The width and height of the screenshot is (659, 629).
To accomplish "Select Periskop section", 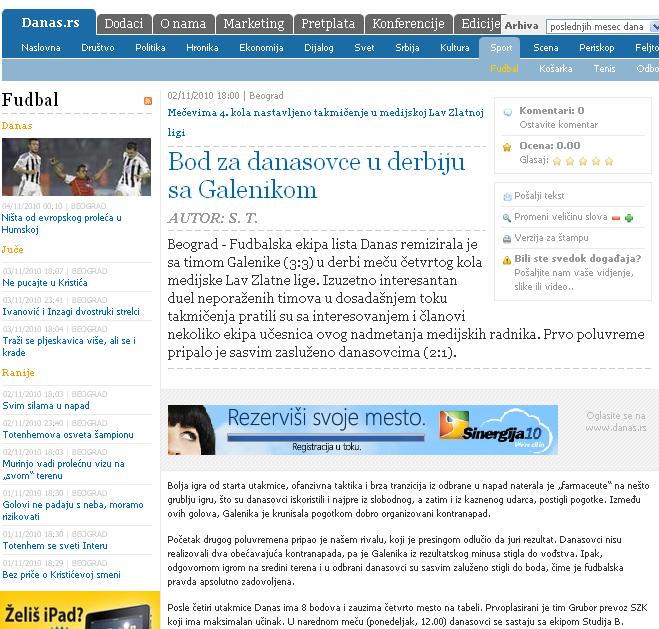I will (x=596, y=47).
